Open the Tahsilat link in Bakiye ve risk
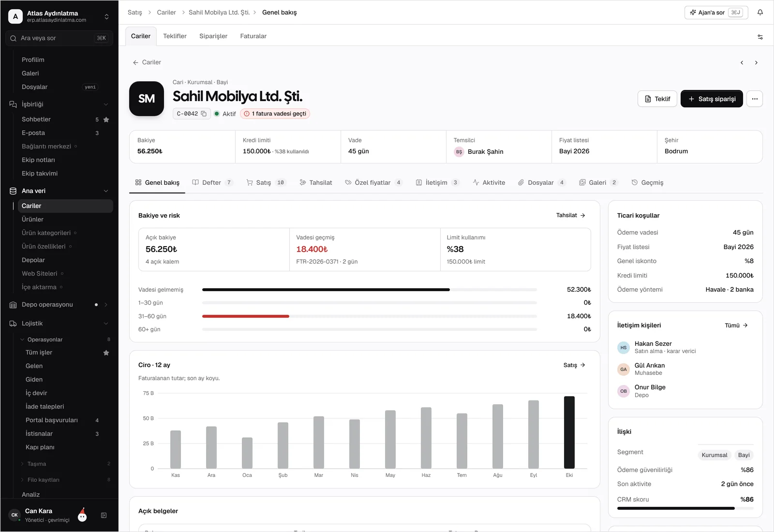This screenshot has height=532, width=774. tap(571, 216)
